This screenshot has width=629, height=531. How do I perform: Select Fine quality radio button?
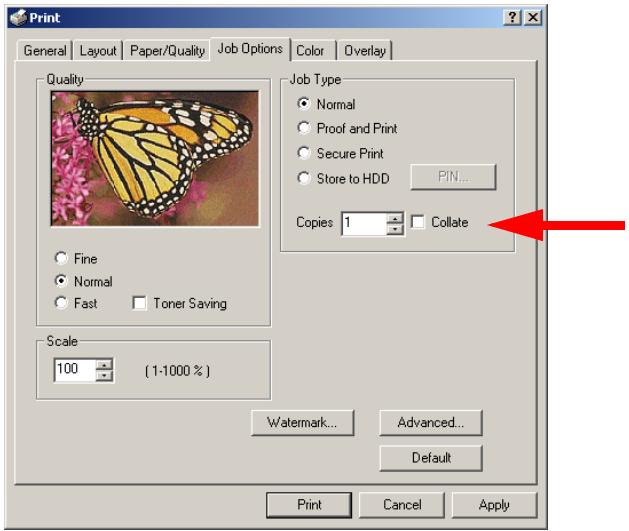[x=61, y=258]
